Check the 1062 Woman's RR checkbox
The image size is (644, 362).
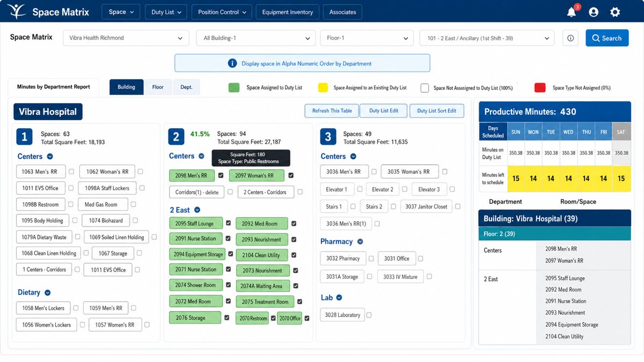click(140, 172)
